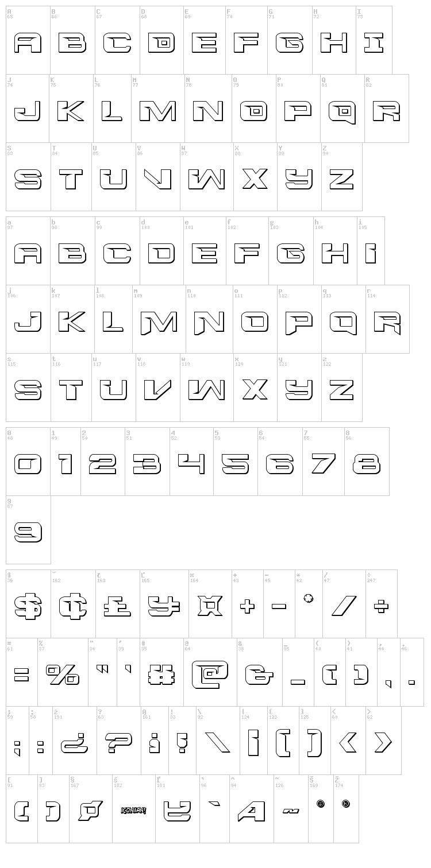431x868 pixels.
Task: Select the question mark glyph, code 63
Action: point(118,743)
